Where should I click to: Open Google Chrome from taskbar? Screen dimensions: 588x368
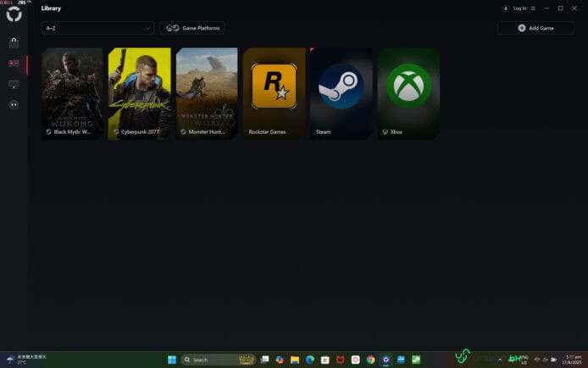click(x=370, y=360)
